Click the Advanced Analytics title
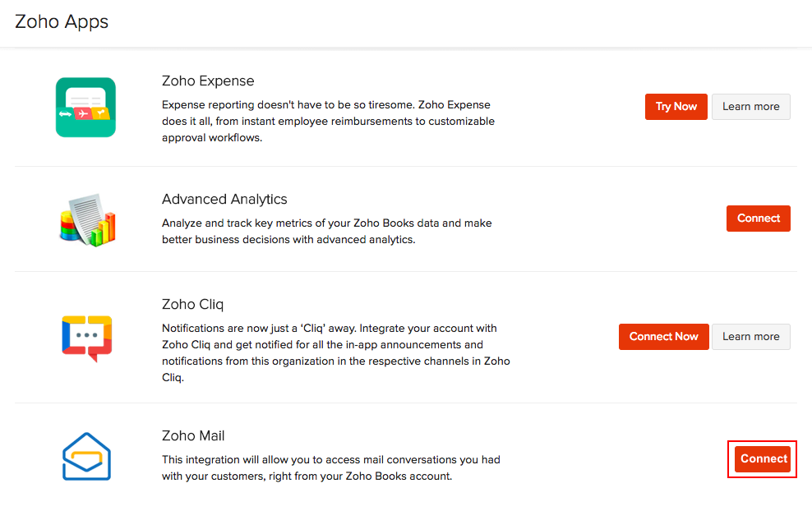This screenshot has height=511, width=812. 224,199
